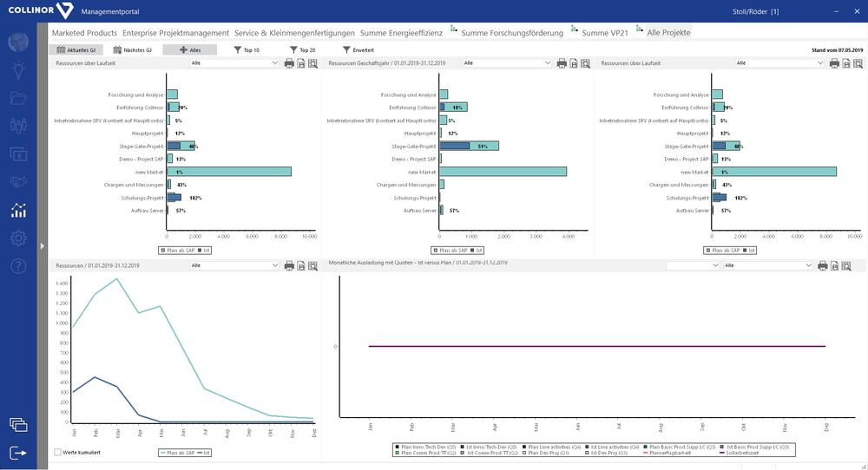Toggle the Aktuelles GJ filter

click(76, 50)
